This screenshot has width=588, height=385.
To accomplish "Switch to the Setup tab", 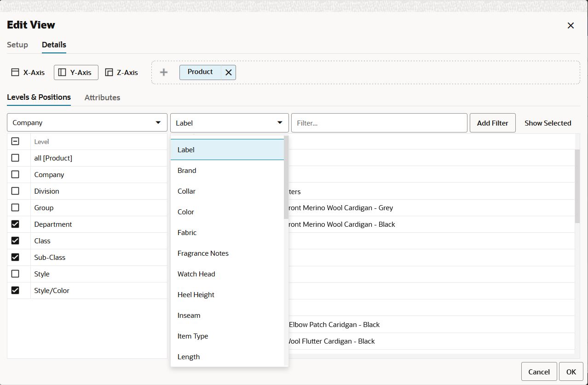I will coord(17,45).
